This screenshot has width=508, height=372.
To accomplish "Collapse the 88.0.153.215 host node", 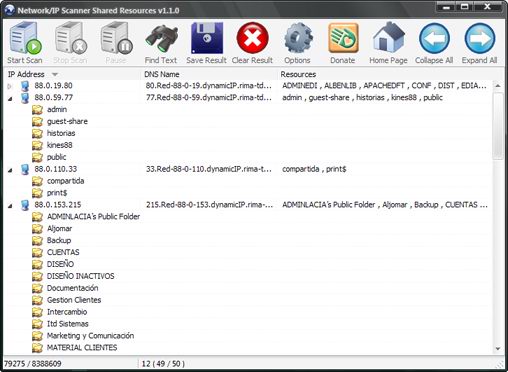I will tap(10, 206).
